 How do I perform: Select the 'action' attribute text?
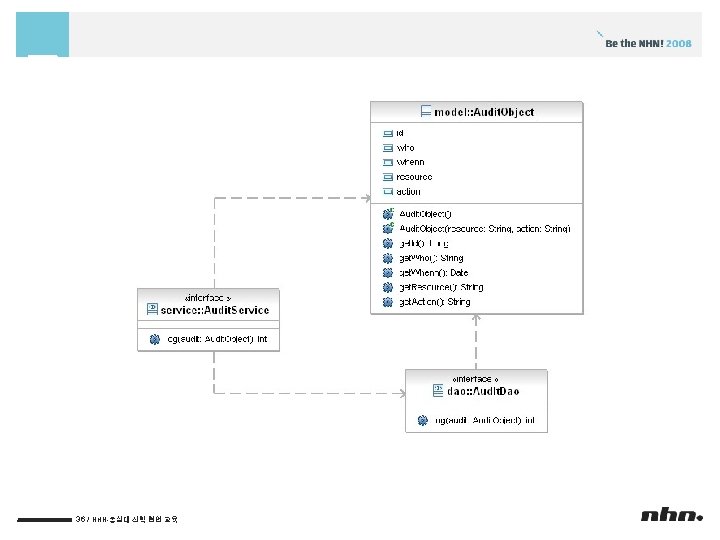click(x=408, y=191)
